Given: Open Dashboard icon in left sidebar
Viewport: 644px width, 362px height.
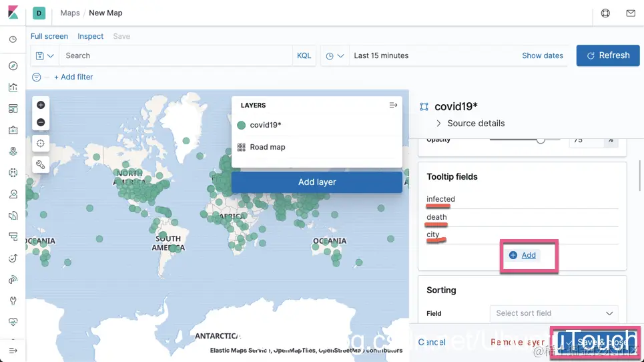Looking at the screenshot, I should [13, 108].
